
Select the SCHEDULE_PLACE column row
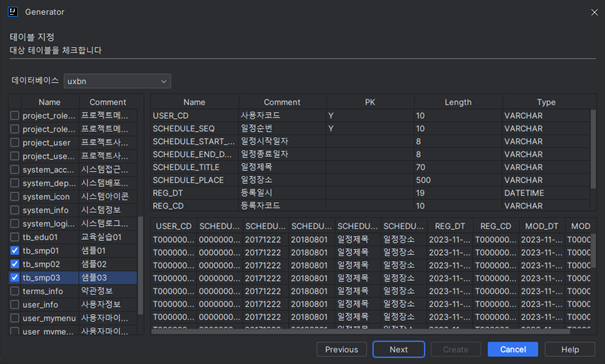click(370, 180)
